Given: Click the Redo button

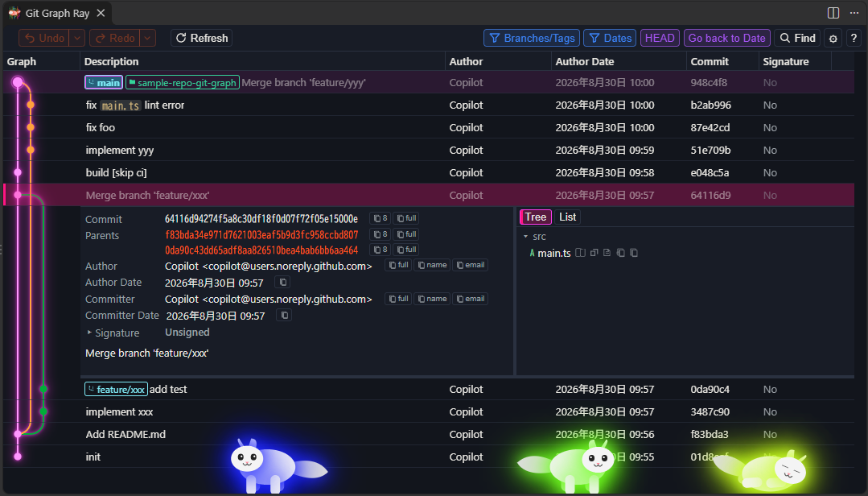Looking at the screenshot, I should (x=115, y=38).
